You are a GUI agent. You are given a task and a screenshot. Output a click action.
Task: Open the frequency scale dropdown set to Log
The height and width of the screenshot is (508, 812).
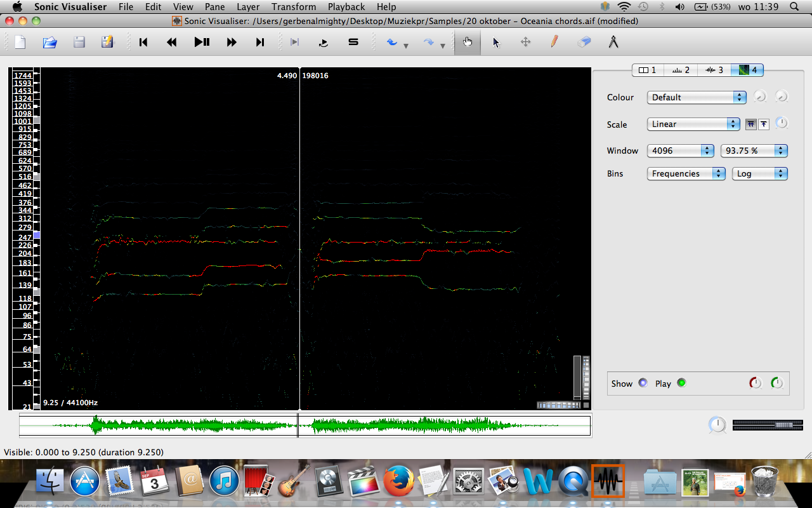click(760, 173)
